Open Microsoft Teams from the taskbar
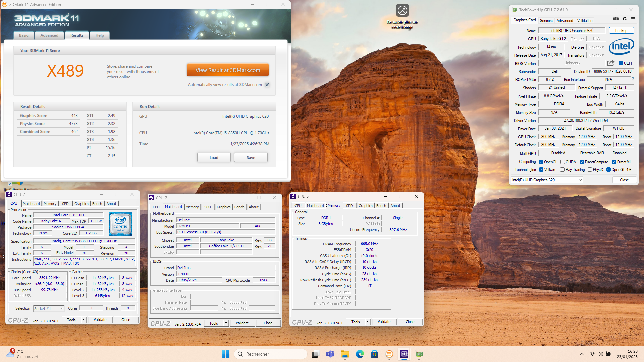644x362 pixels. (330, 354)
